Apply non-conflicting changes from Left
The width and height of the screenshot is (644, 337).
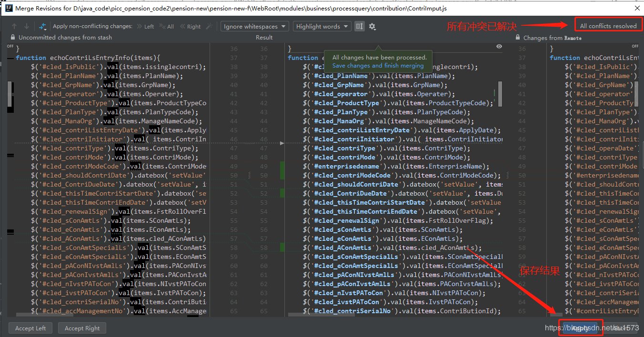[x=145, y=27]
